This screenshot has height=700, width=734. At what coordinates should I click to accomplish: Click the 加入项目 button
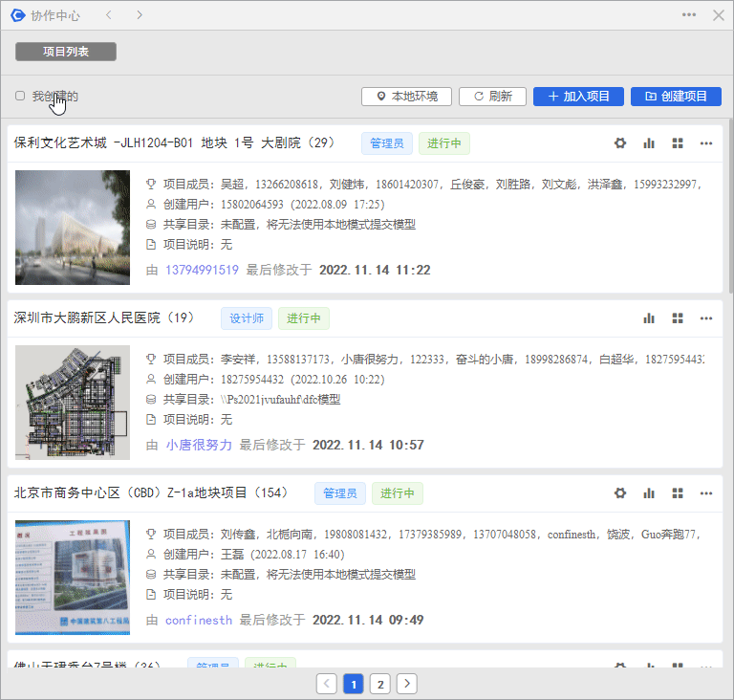(x=578, y=97)
